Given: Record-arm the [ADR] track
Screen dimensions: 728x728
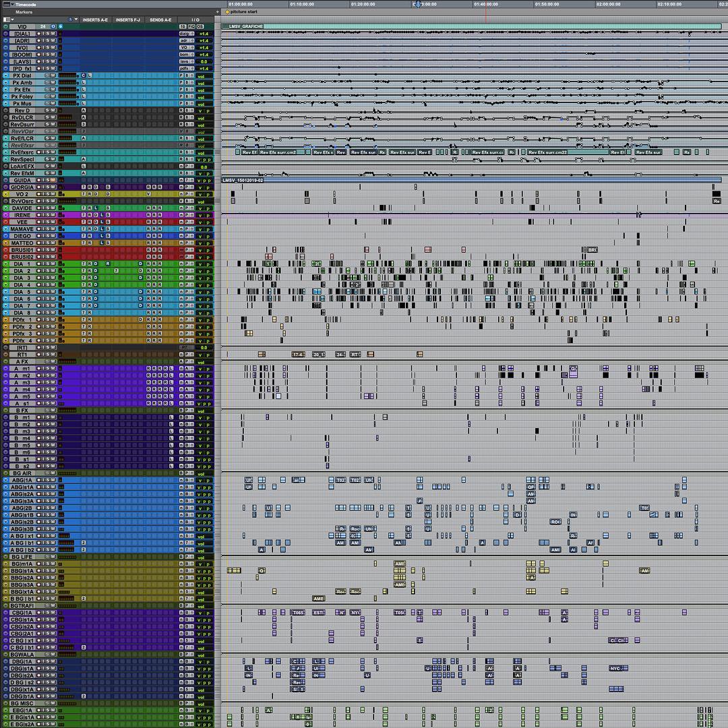Looking at the screenshot, I should 38,41.
